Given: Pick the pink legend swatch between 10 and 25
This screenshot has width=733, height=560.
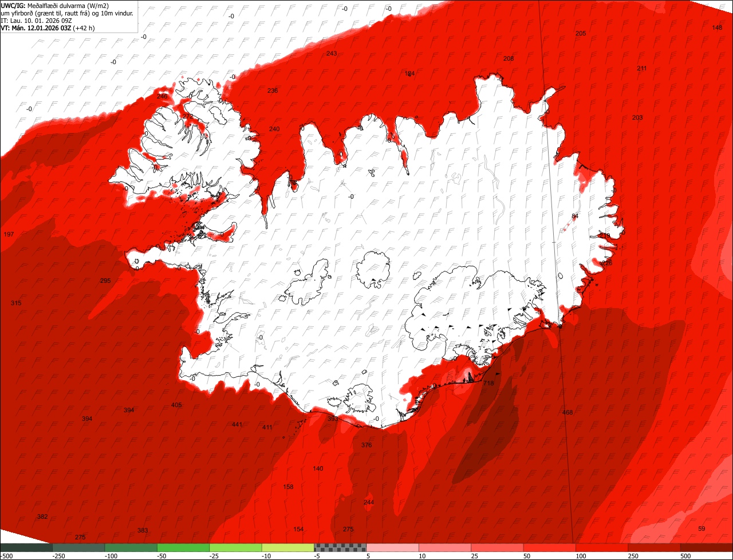Looking at the screenshot, I should 445,547.
